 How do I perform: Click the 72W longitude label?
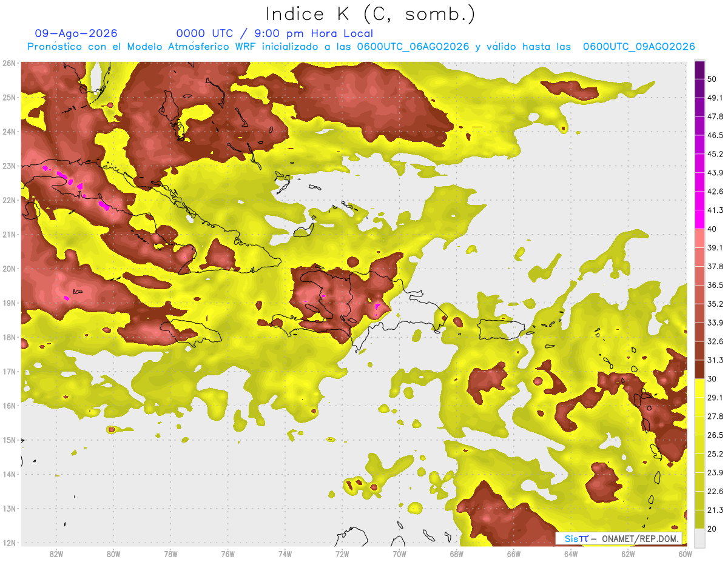point(342,554)
